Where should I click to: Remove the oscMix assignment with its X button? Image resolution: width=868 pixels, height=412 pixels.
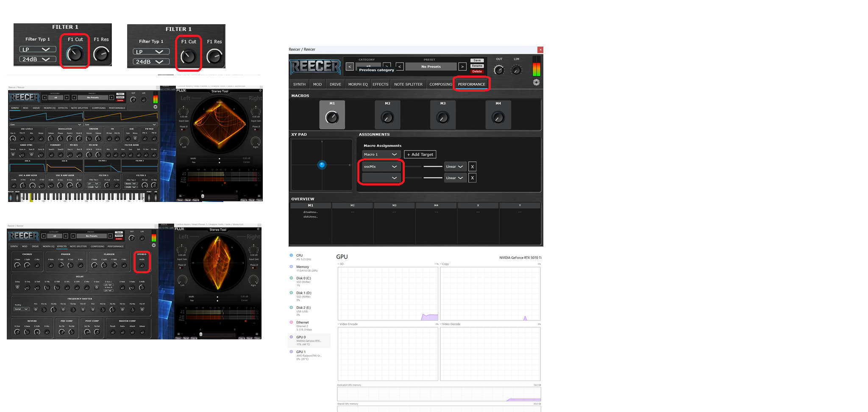click(472, 167)
